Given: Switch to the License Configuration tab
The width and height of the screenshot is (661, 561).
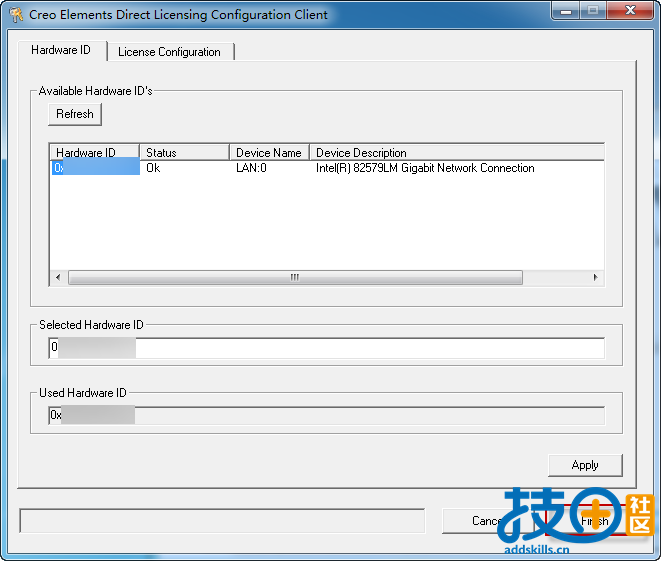Looking at the screenshot, I should click(170, 52).
